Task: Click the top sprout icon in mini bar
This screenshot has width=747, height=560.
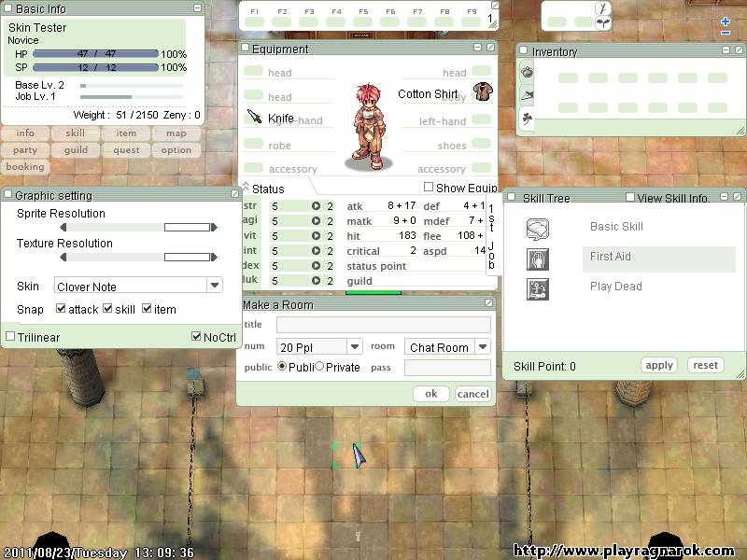Action: pyautogui.click(x=602, y=8)
